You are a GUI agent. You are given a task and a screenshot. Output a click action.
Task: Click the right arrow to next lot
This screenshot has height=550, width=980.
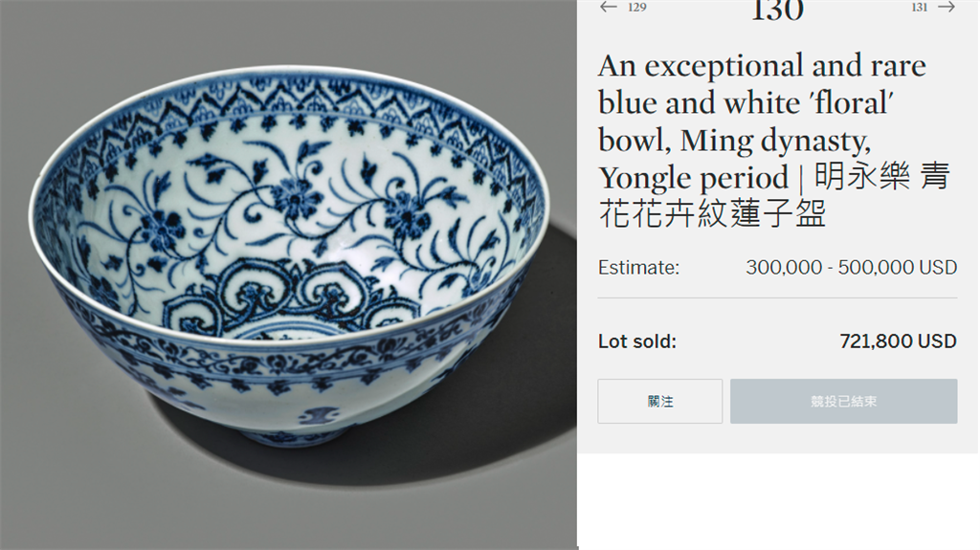[x=947, y=7]
